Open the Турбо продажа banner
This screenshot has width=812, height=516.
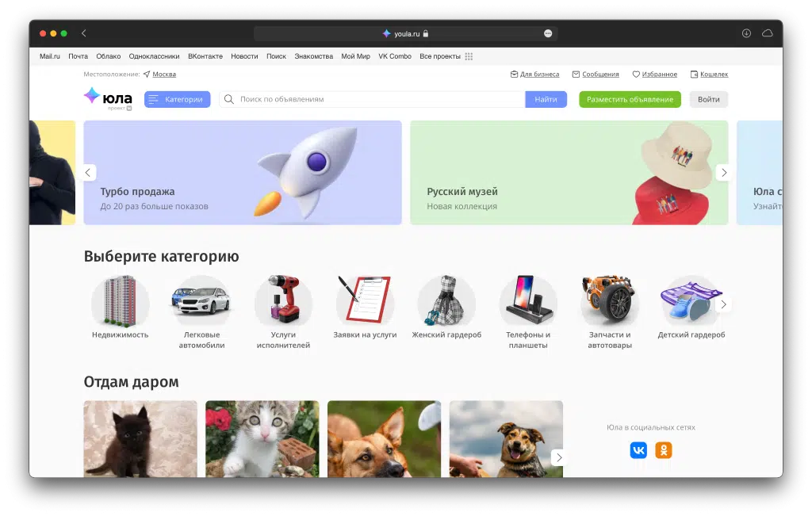point(243,173)
